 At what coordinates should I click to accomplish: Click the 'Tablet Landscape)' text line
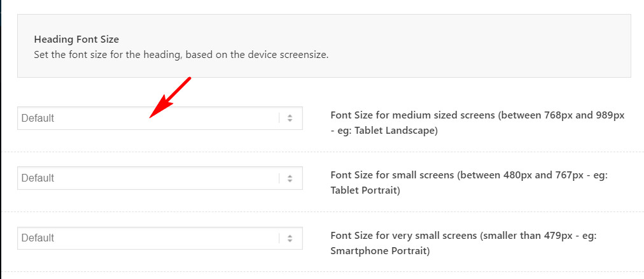tap(384, 131)
